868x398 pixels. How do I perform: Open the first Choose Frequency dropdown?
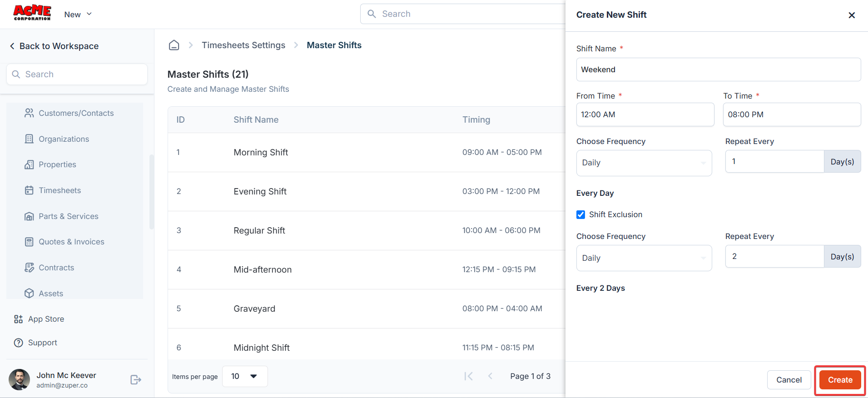coord(644,163)
